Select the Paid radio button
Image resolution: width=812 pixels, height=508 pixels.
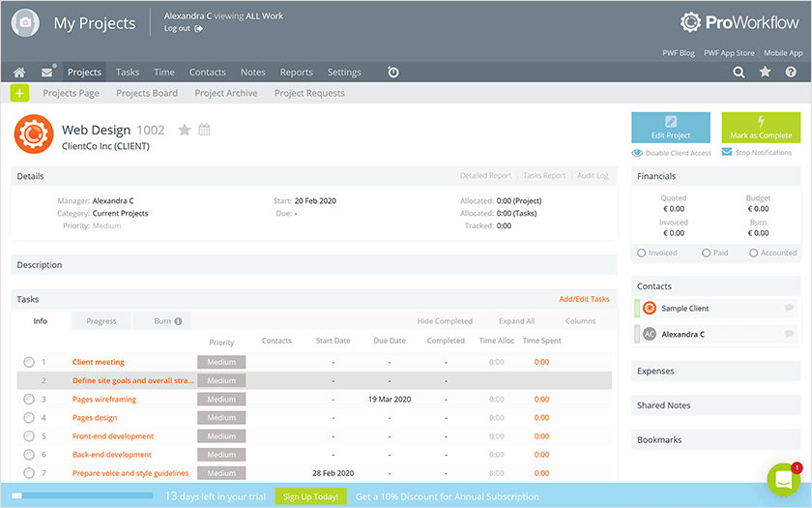pyautogui.click(x=707, y=253)
